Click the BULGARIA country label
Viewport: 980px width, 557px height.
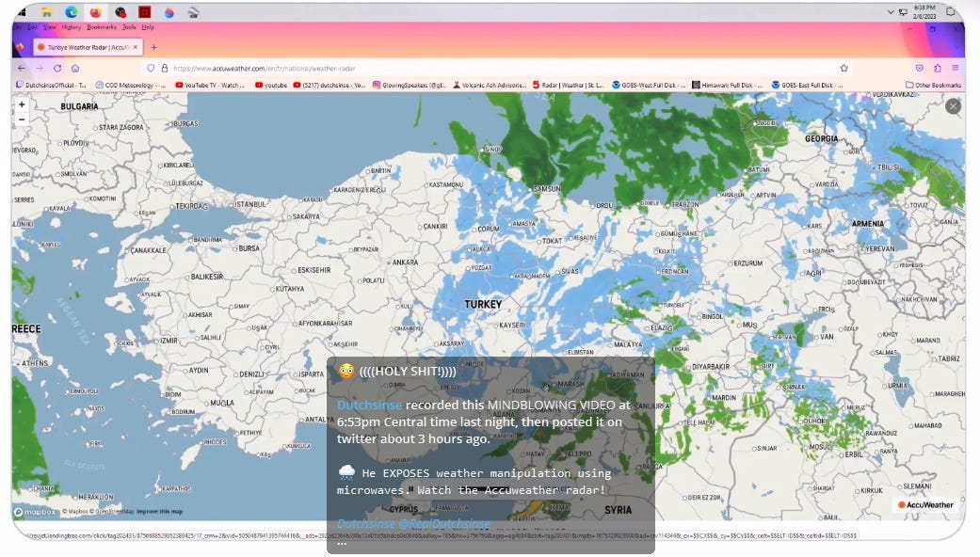(x=79, y=106)
